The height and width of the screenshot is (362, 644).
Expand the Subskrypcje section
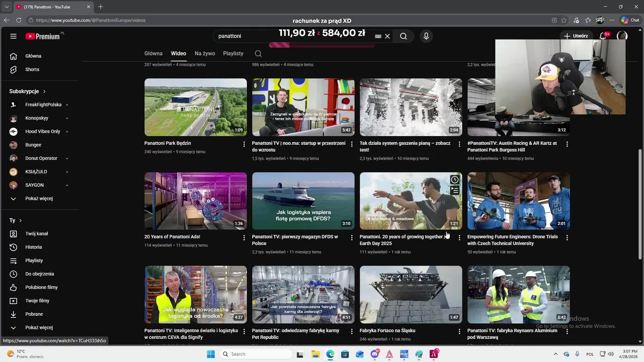[27, 92]
